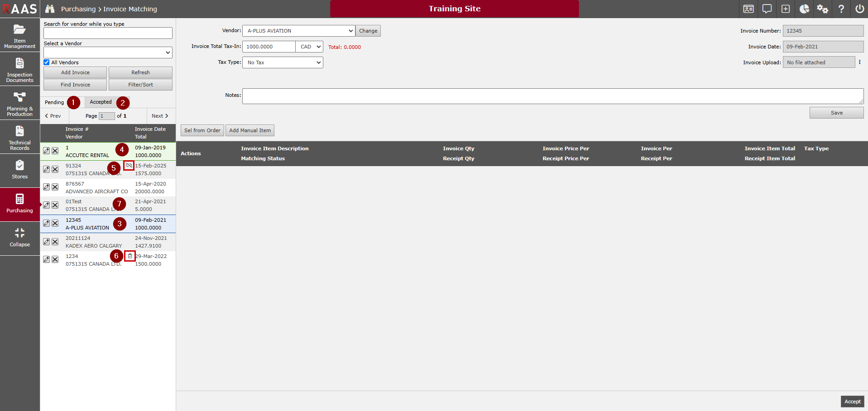Click the edit icon for invoice 876567

pos(46,187)
